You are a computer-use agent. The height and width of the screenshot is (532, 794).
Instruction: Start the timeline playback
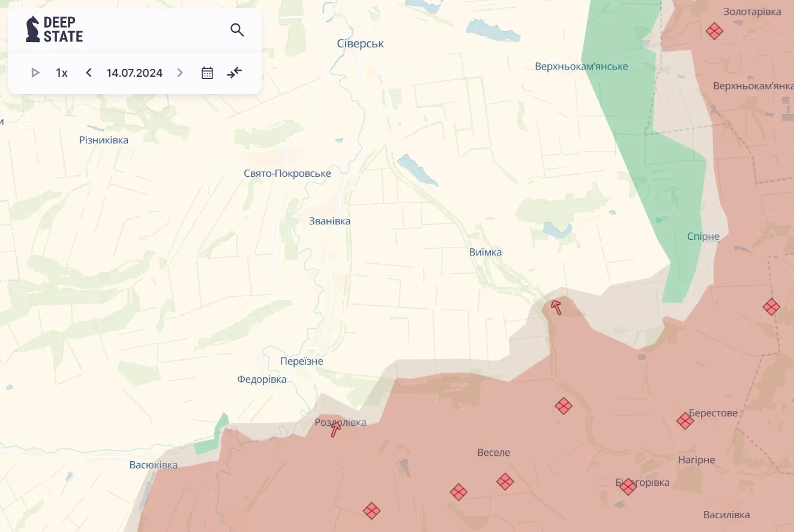click(x=35, y=73)
